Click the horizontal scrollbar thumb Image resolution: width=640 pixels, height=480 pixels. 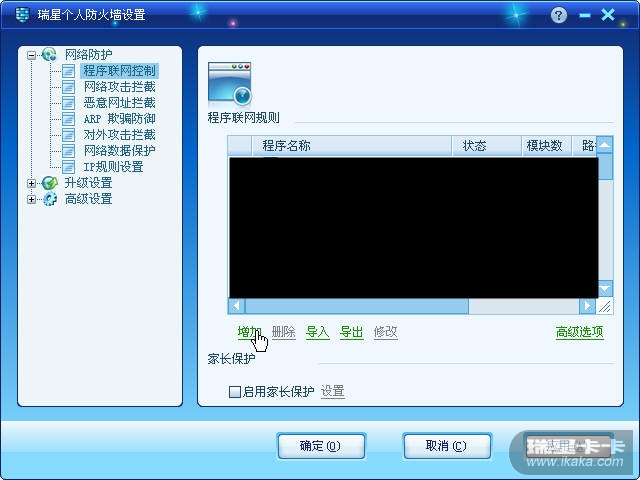click(356, 306)
